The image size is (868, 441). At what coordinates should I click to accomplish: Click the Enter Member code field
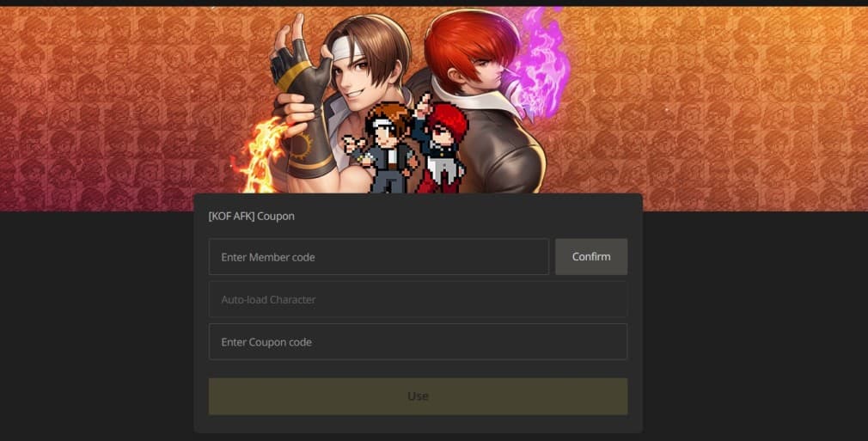pos(379,256)
